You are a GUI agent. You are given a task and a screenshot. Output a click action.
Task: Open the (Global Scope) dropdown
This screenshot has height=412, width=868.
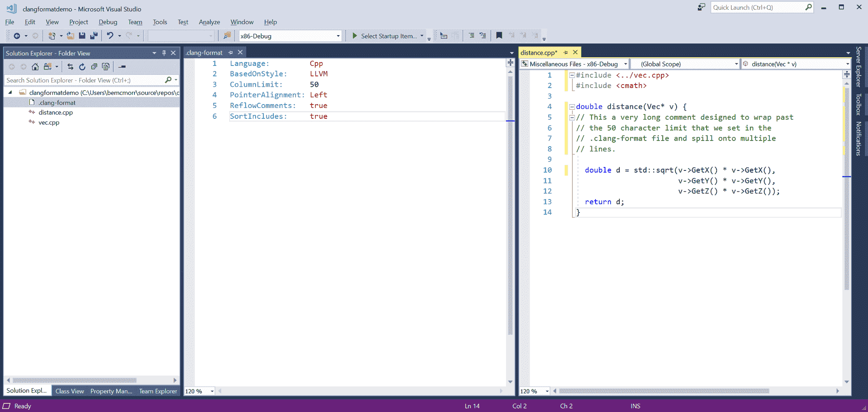pyautogui.click(x=736, y=64)
